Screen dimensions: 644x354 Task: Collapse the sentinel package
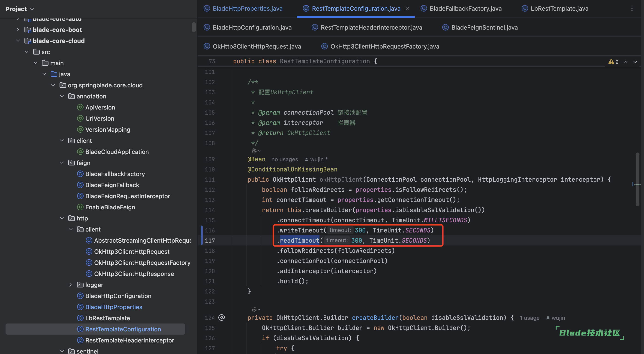pos(62,351)
